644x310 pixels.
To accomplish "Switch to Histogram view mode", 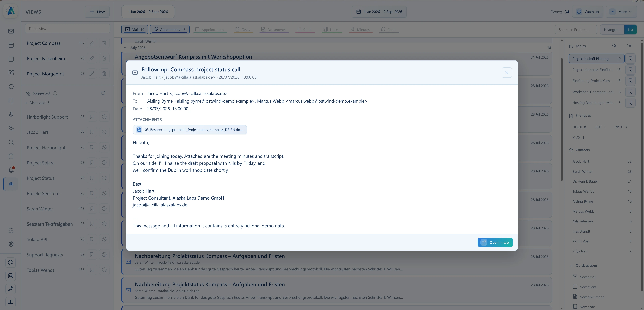I will point(612,30).
